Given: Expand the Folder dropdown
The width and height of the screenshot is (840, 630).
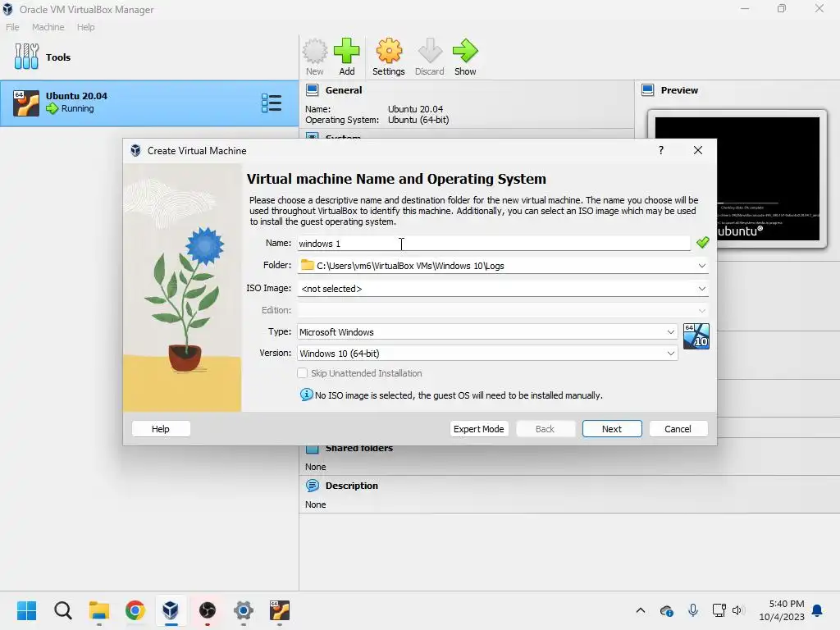Looking at the screenshot, I should coord(702,265).
